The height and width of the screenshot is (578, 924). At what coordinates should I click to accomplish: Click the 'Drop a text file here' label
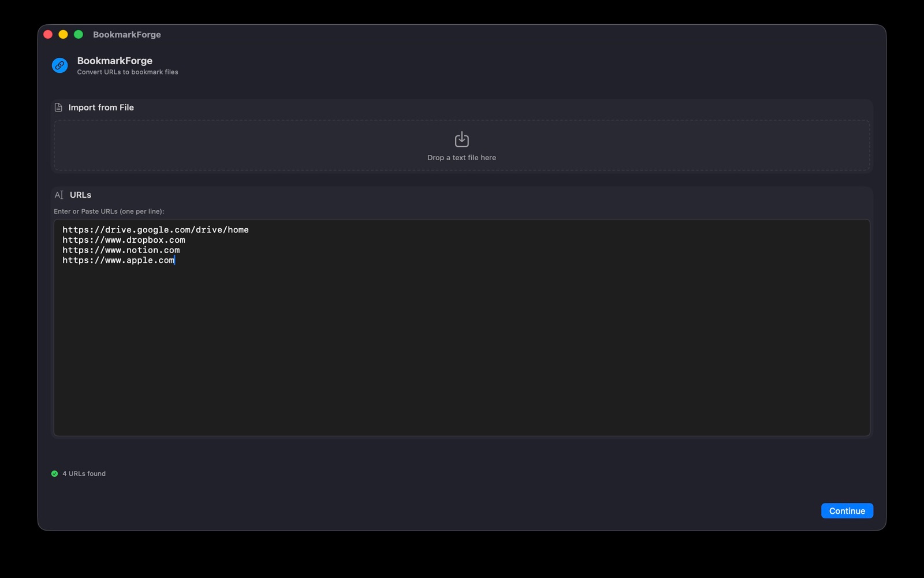[461, 158]
